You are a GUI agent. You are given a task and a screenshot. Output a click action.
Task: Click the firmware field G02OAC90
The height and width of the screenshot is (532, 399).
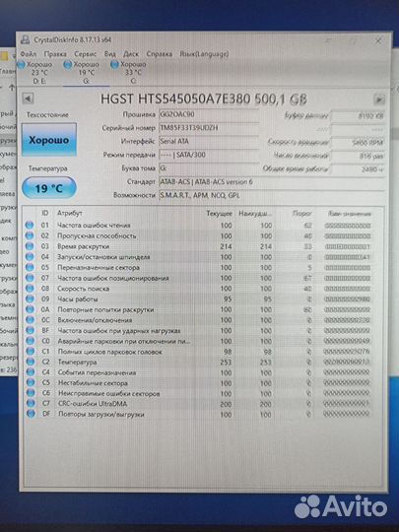tap(209, 114)
